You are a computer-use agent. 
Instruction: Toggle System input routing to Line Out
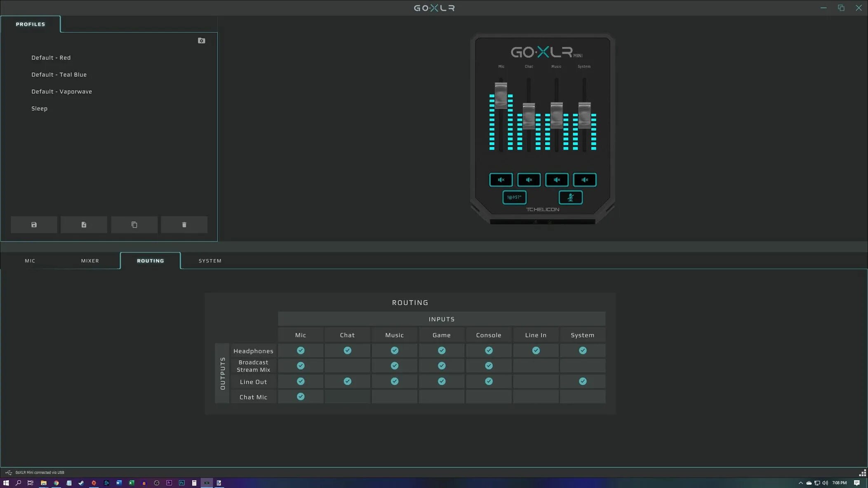point(583,381)
